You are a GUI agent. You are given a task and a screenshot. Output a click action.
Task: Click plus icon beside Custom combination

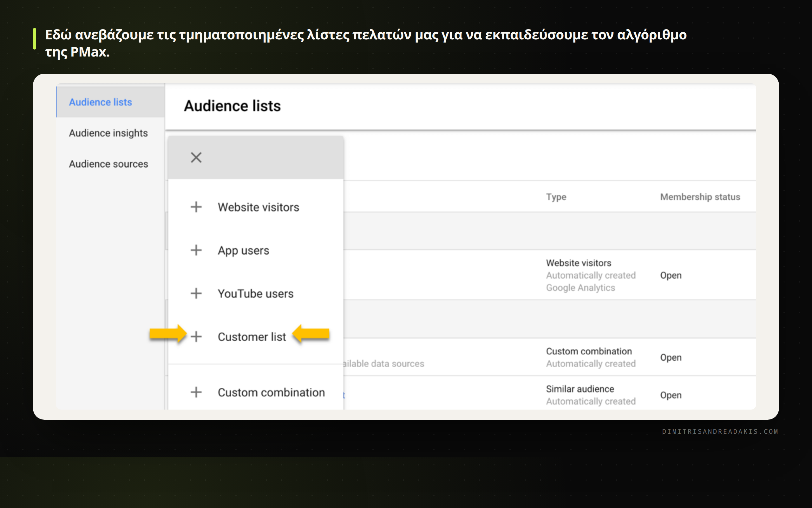click(196, 392)
